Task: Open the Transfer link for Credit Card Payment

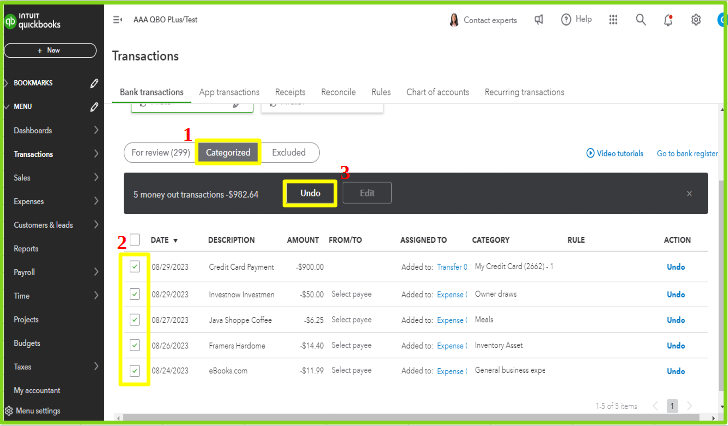Action: click(452, 267)
